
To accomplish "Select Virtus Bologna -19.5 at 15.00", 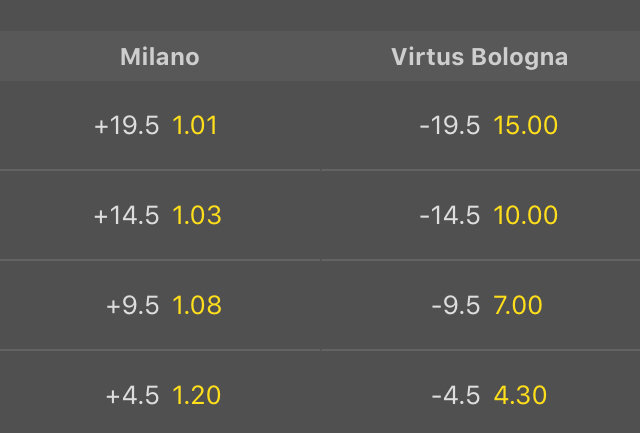I will (x=480, y=125).
